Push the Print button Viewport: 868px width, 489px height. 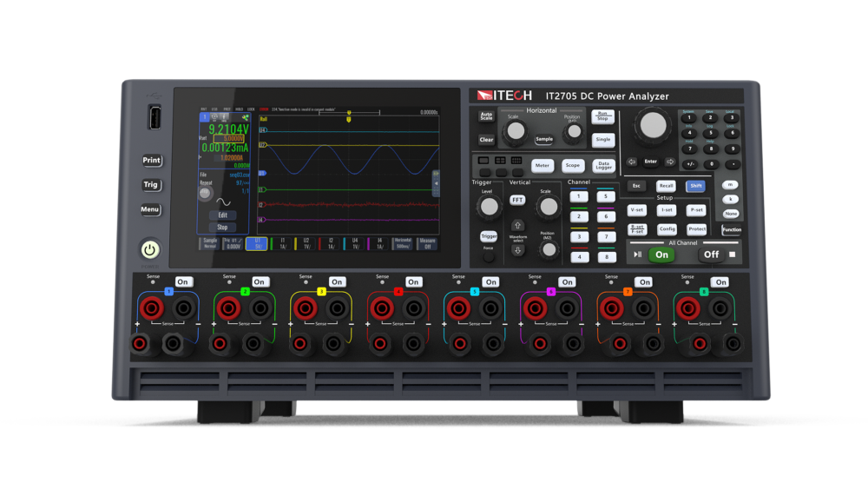151,161
